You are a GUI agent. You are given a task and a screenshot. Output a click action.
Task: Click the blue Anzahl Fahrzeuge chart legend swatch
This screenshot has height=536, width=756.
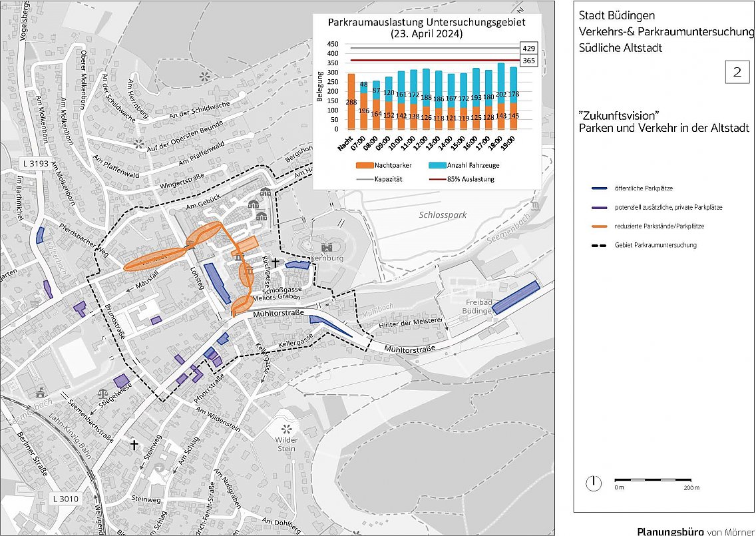437,166
